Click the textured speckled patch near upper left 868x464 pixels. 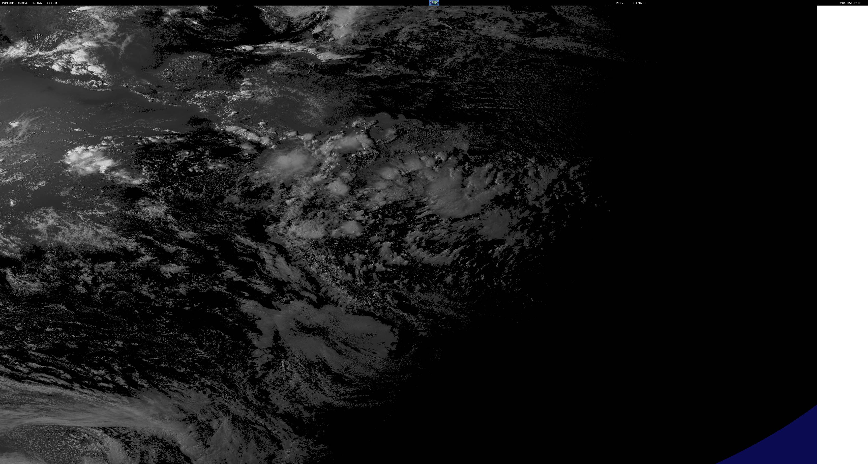click(182, 67)
